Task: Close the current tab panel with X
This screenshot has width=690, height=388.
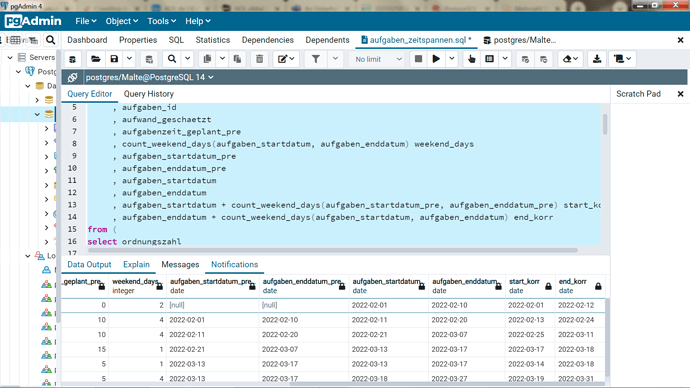Action: tap(680, 40)
